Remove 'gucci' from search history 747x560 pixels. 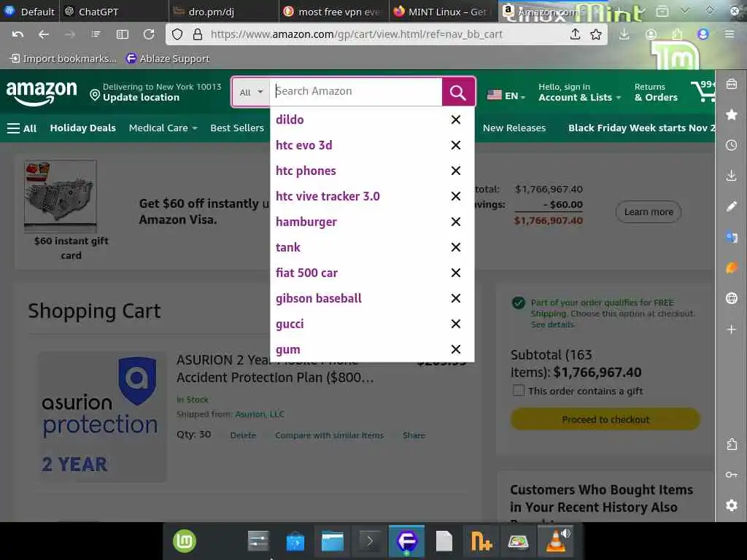(456, 324)
